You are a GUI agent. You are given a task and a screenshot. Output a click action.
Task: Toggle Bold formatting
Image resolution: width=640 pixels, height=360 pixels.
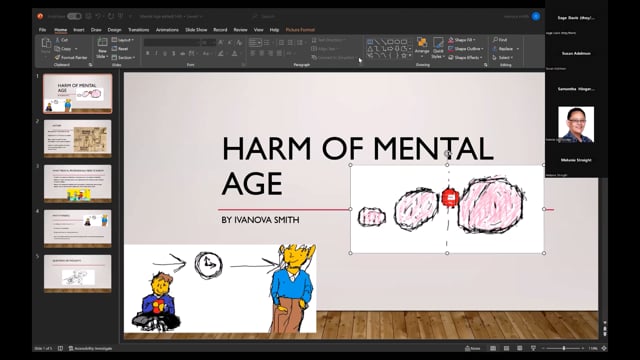(x=147, y=53)
